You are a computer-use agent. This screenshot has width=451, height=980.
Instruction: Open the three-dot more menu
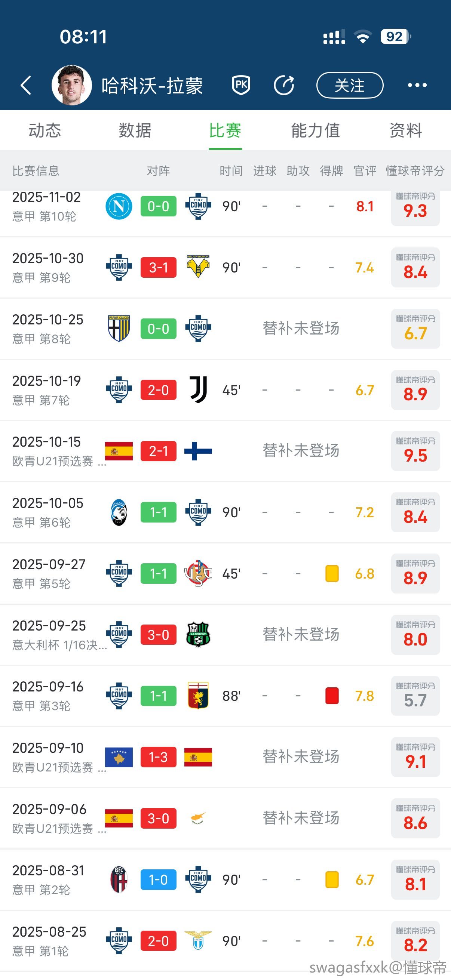(x=417, y=85)
